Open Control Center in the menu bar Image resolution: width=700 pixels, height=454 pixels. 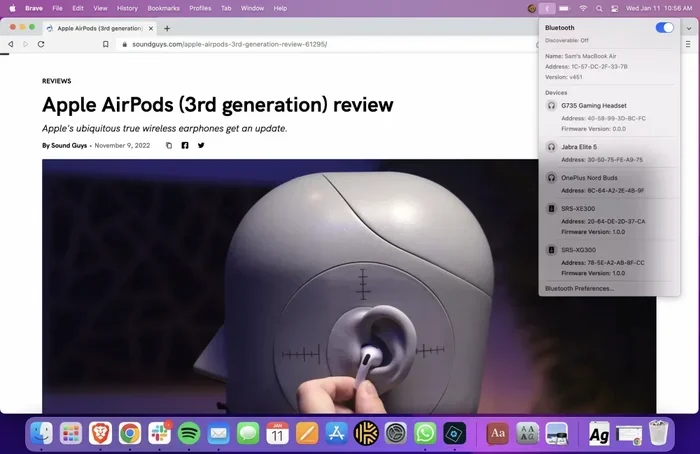[x=615, y=8]
